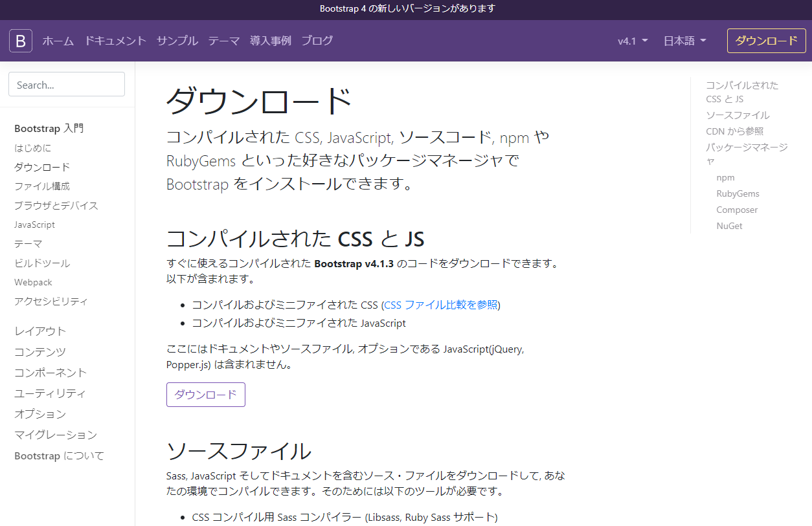Image resolution: width=812 pixels, height=526 pixels.
Task: Open テーマ in the top navbar
Action: (224, 41)
